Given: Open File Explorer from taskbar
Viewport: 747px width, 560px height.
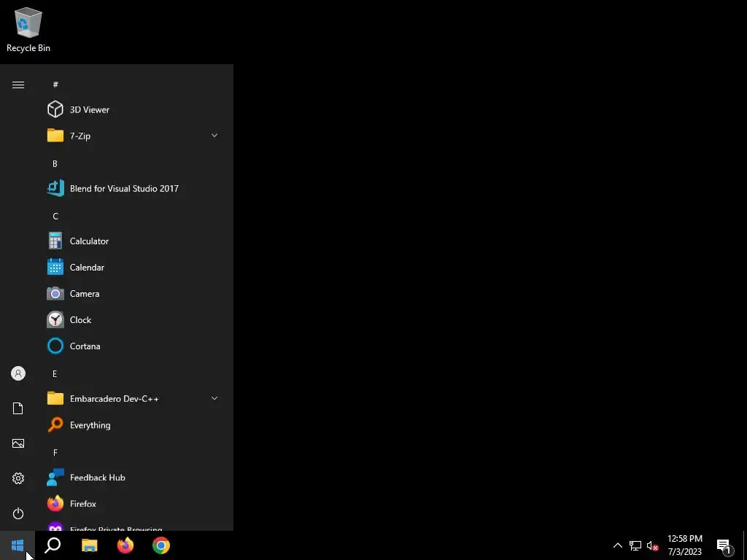Looking at the screenshot, I should point(89,545).
